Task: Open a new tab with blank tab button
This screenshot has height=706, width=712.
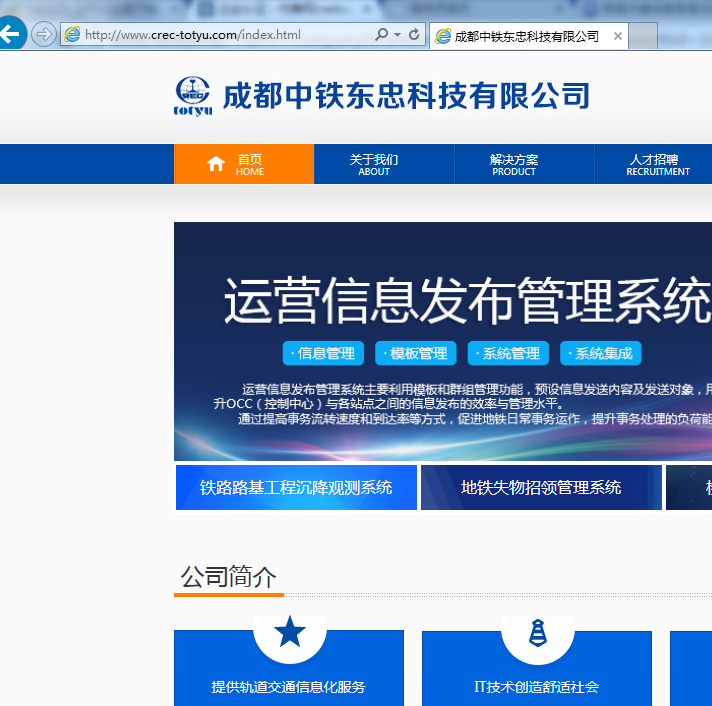Action: click(x=643, y=36)
